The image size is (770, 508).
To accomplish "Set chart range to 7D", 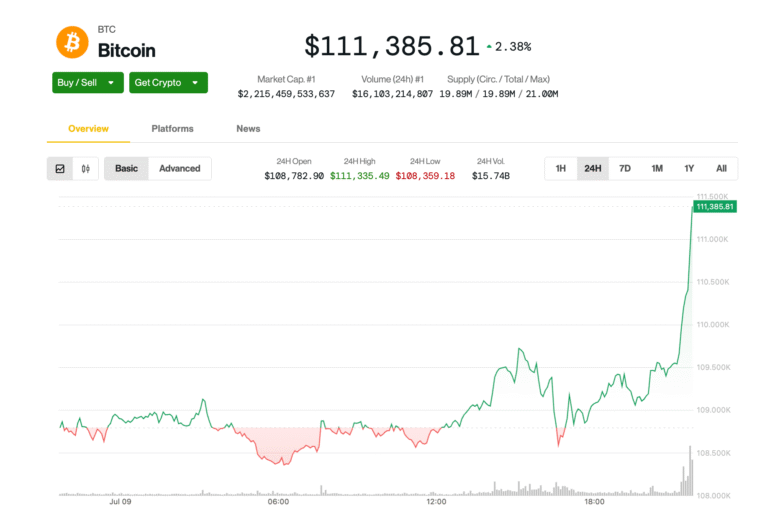I will point(625,169).
